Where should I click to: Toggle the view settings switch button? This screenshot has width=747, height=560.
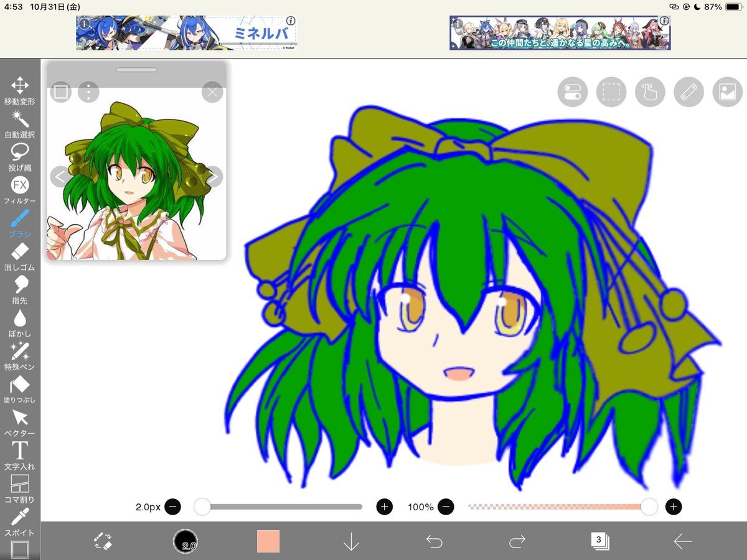click(572, 92)
